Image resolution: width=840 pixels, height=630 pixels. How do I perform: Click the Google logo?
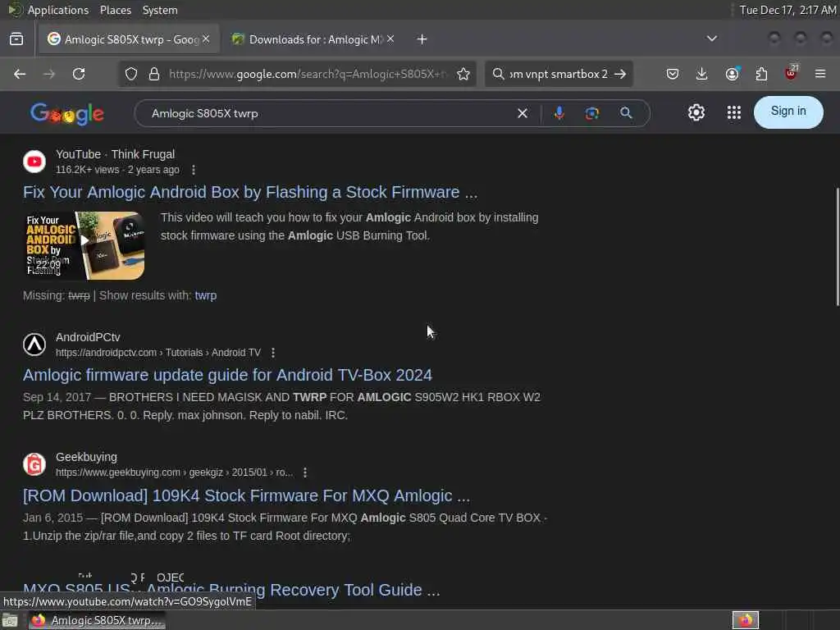point(67,113)
